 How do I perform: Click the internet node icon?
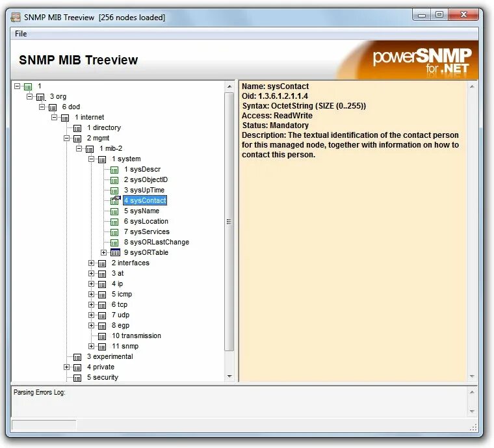[x=65, y=118]
